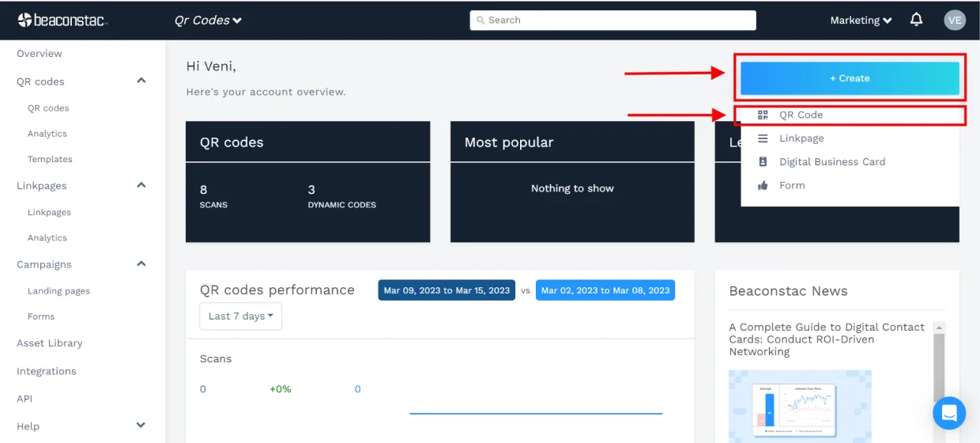This screenshot has height=443, width=980.
Task: Click the Form thumbs-up icon
Action: pyautogui.click(x=763, y=185)
